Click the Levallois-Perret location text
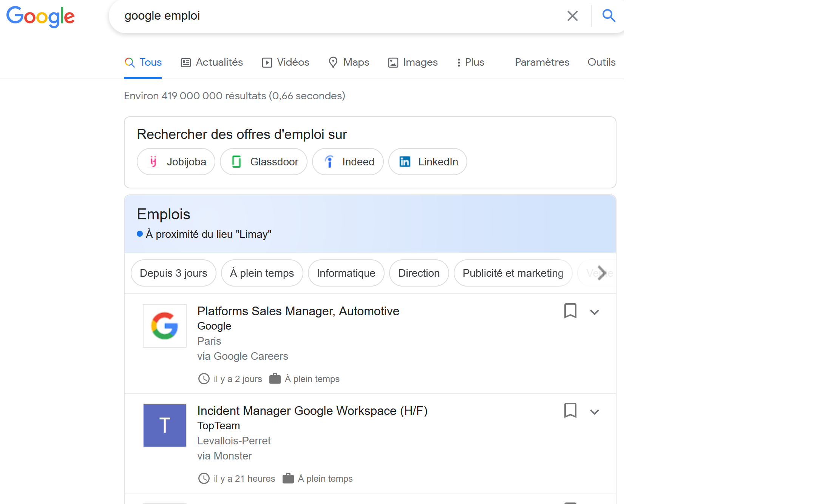The width and height of the screenshot is (839, 504). 234,441
